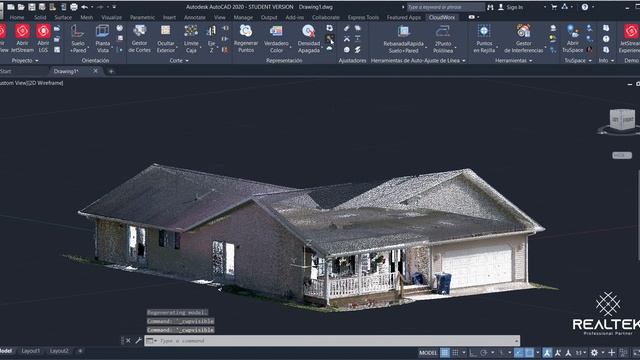Select the 2Punto Polilínea tool
This screenshot has height=360, width=640.
click(443, 38)
